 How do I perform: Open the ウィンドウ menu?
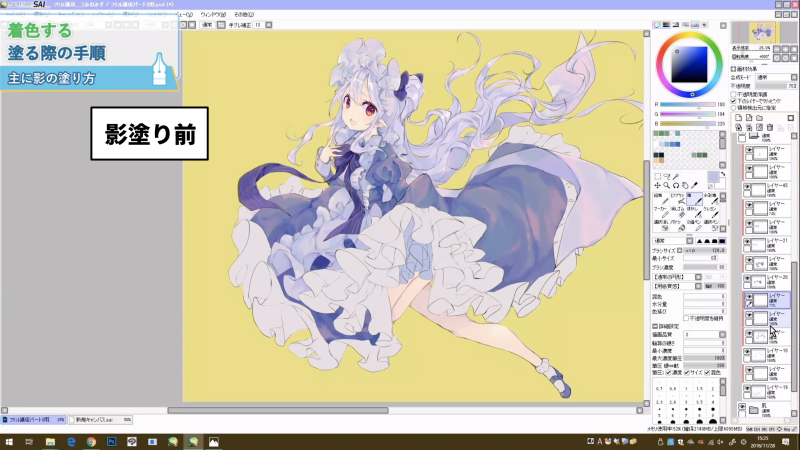(213, 15)
